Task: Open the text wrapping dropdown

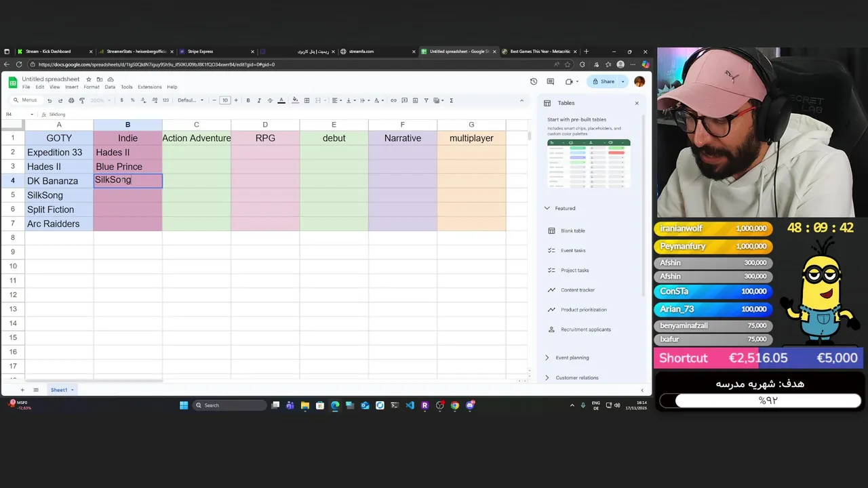Action: (364, 100)
